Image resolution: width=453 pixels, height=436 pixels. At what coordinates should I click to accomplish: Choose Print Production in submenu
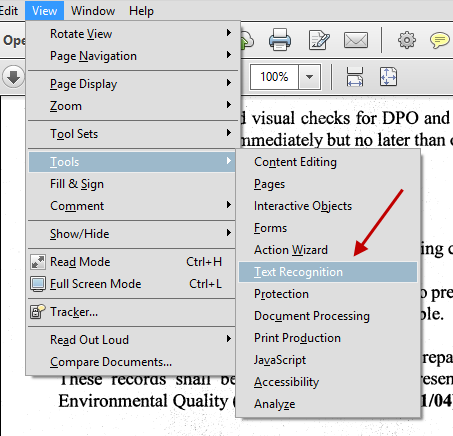(328, 338)
